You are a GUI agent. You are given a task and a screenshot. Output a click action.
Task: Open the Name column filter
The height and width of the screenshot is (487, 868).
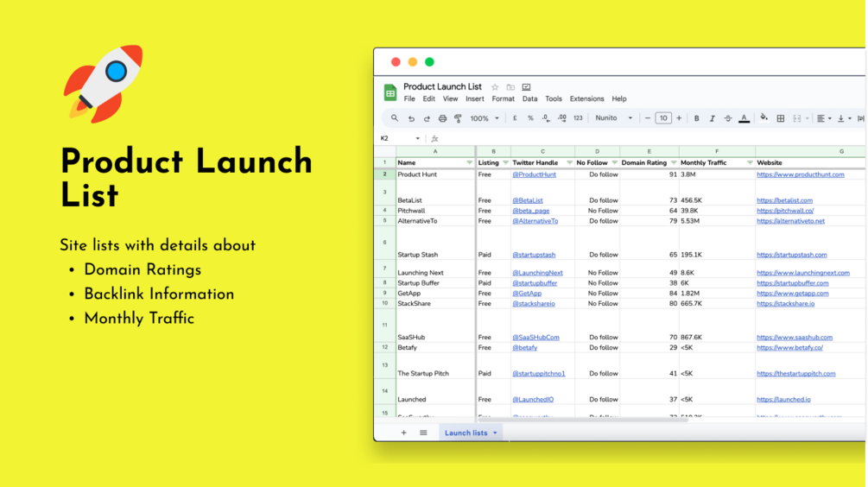(470, 162)
